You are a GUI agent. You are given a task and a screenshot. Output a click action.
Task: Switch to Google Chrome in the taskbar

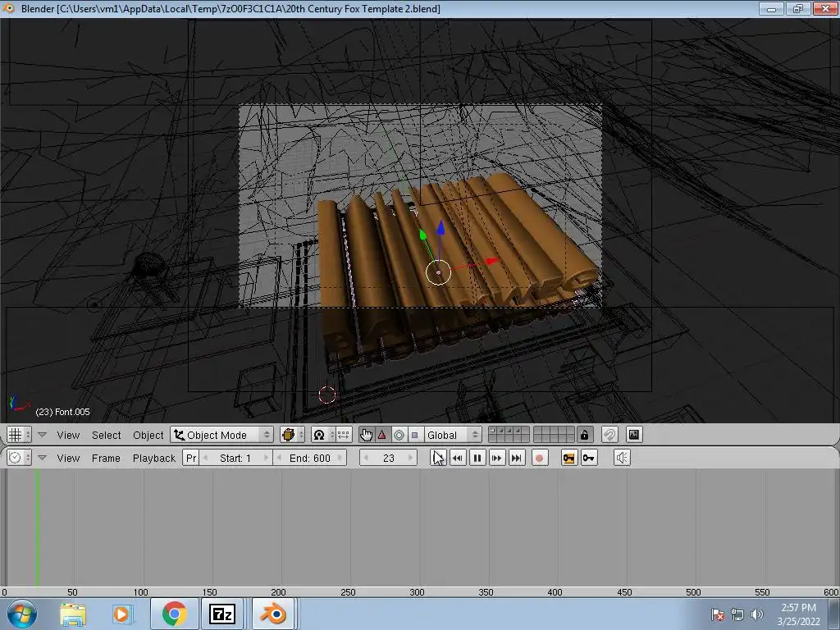pos(174,614)
